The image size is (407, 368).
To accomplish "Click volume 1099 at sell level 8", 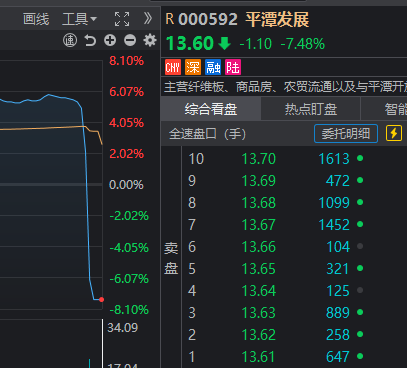I will (334, 203).
